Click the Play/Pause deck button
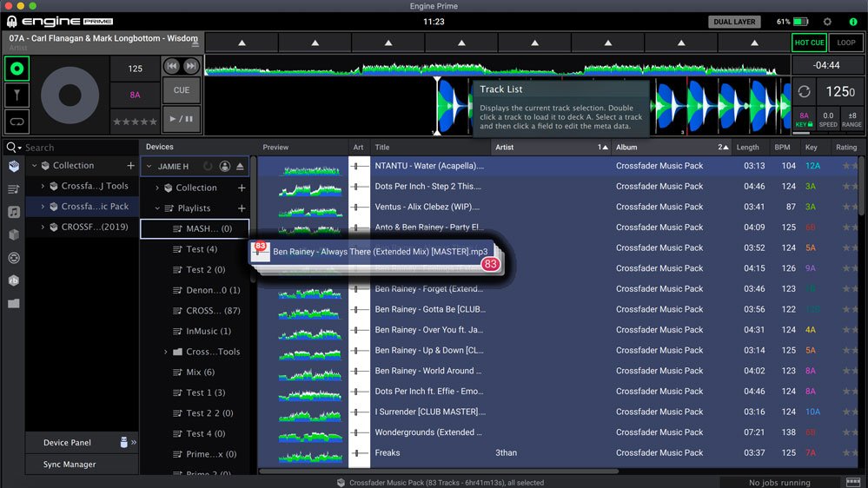The height and width of the screenshot is (488, 868). [181, 118]
